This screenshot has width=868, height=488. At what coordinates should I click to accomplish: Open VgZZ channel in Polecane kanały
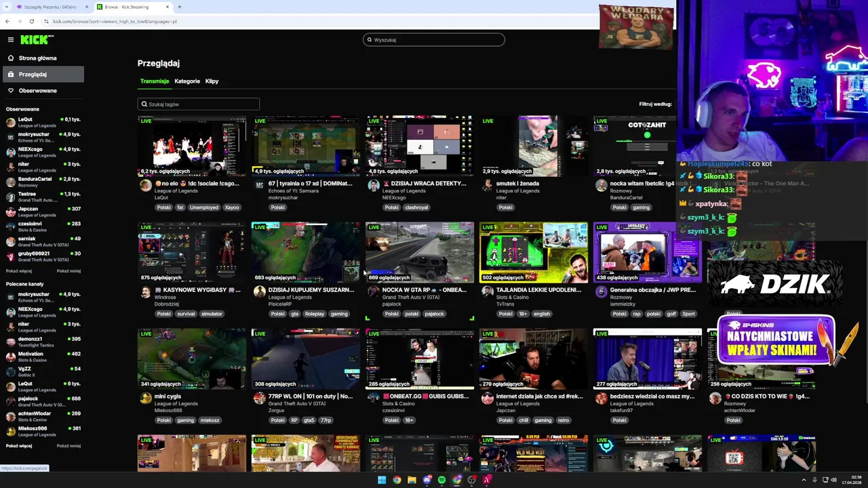point(43,371)
